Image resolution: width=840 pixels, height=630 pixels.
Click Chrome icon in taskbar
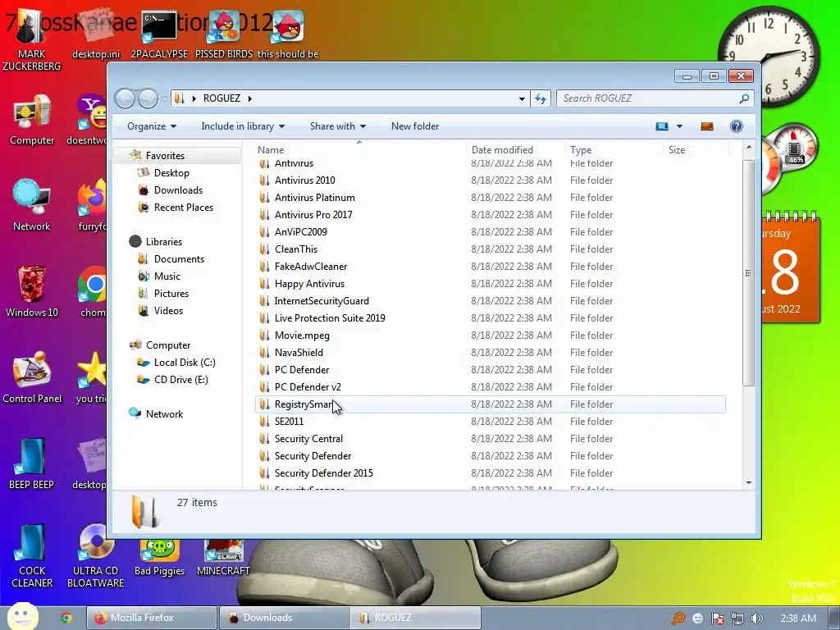click(x=66, y=618)
